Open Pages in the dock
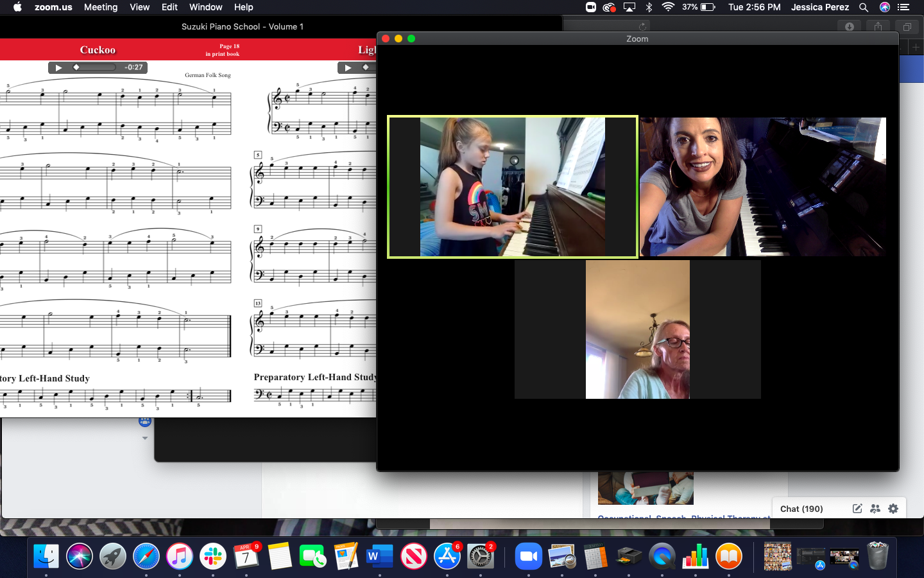This screenshot has width=924, height=578. point(346,556)
